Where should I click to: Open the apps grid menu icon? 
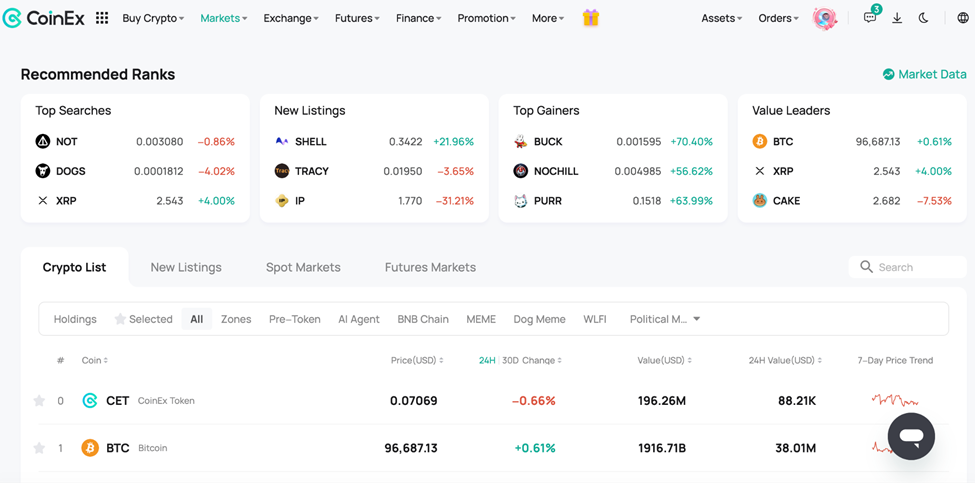pyautogui.click(x=102, y=18)
